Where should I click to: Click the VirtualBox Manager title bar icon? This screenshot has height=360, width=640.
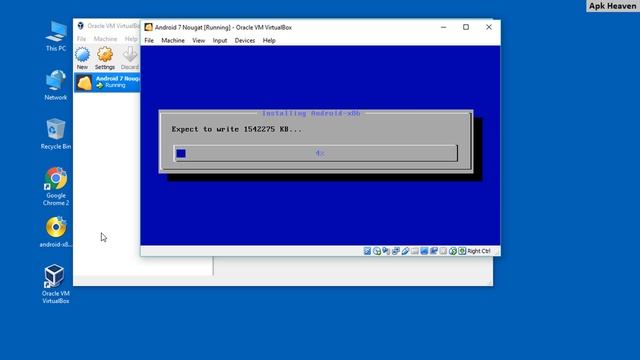[80, 26]
